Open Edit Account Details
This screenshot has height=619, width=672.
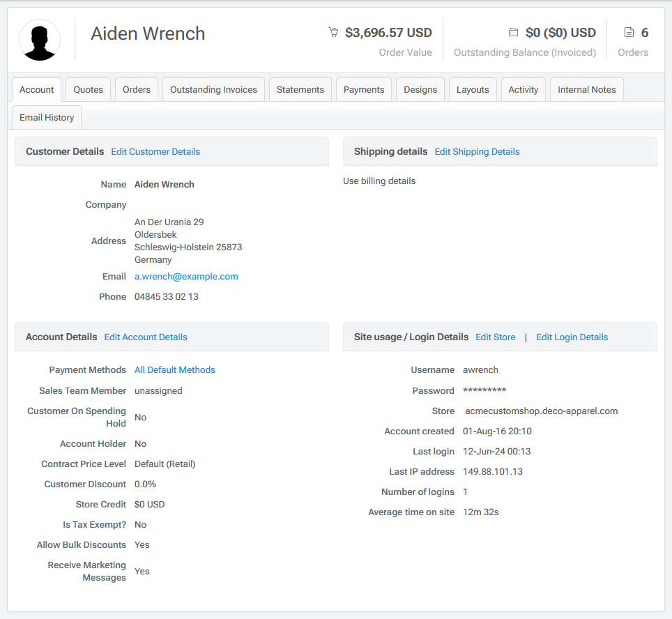coord(145,337)
